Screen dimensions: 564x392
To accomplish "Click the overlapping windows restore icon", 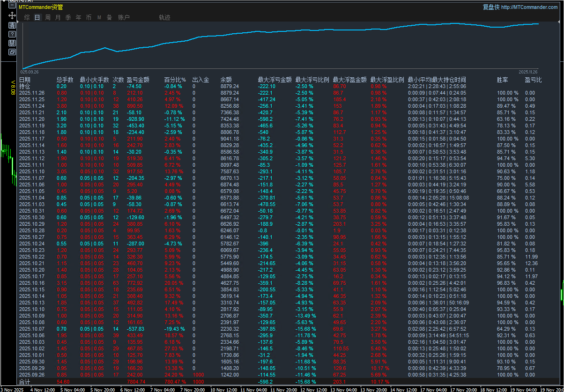I will tap(12, 52).
